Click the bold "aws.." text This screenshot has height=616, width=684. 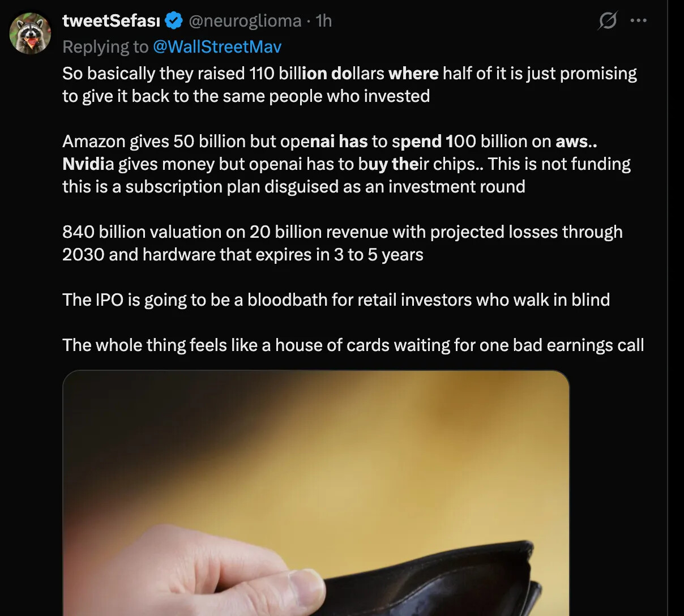click(x=576, y=142)
